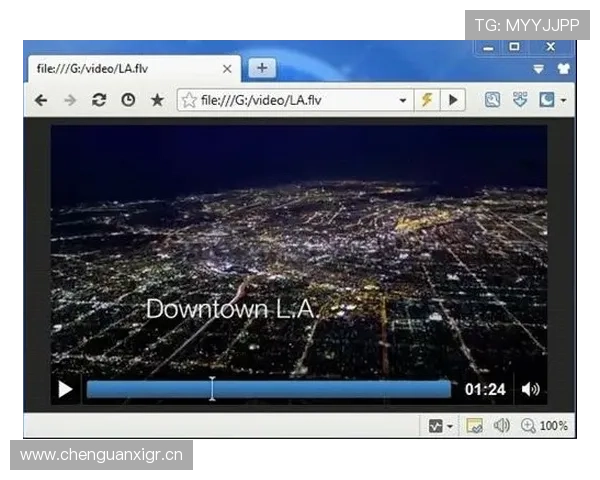Click the magnifier search icon in toolbar
Screen dimensions: 600x480
pos(492,100)
